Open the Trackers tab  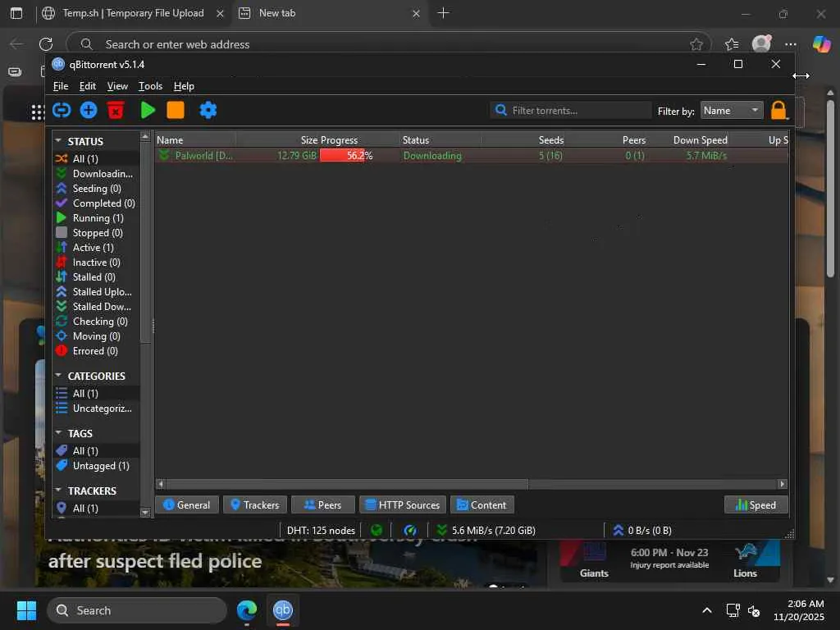(255, 504)
